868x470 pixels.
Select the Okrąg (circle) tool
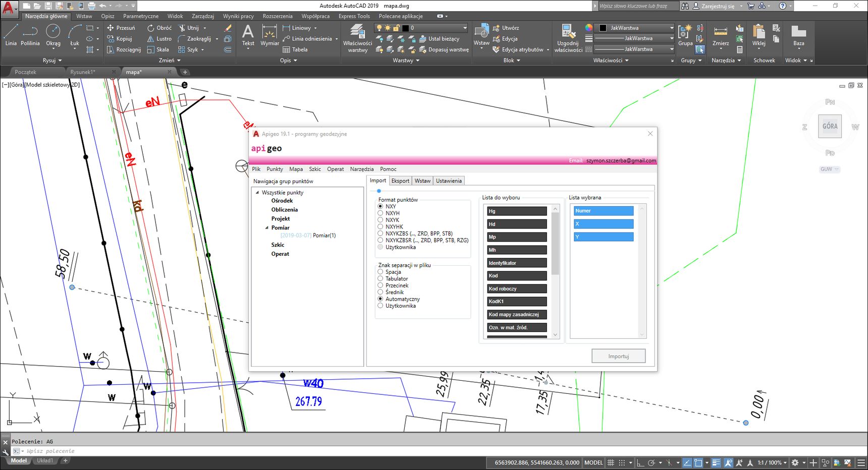tap(53, 35)
